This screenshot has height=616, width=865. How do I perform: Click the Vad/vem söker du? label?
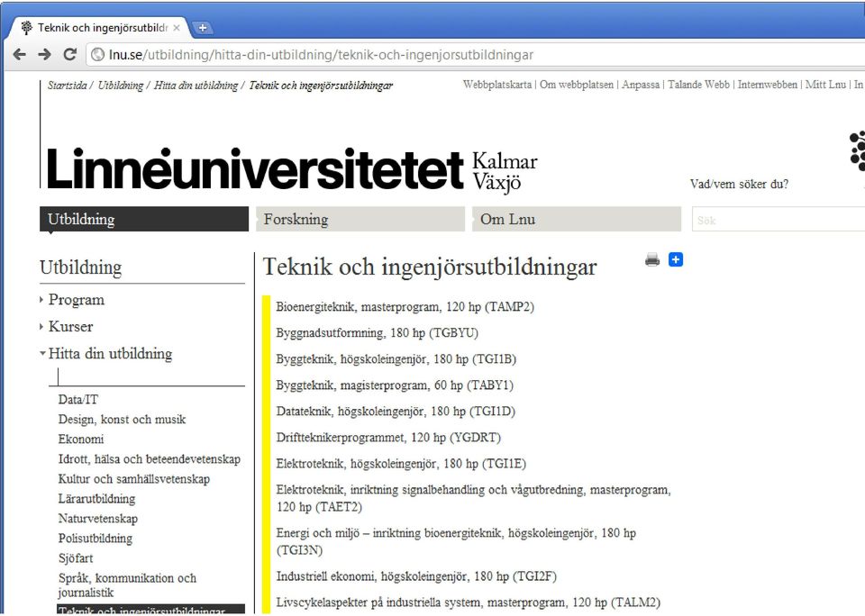coord(739,184)
